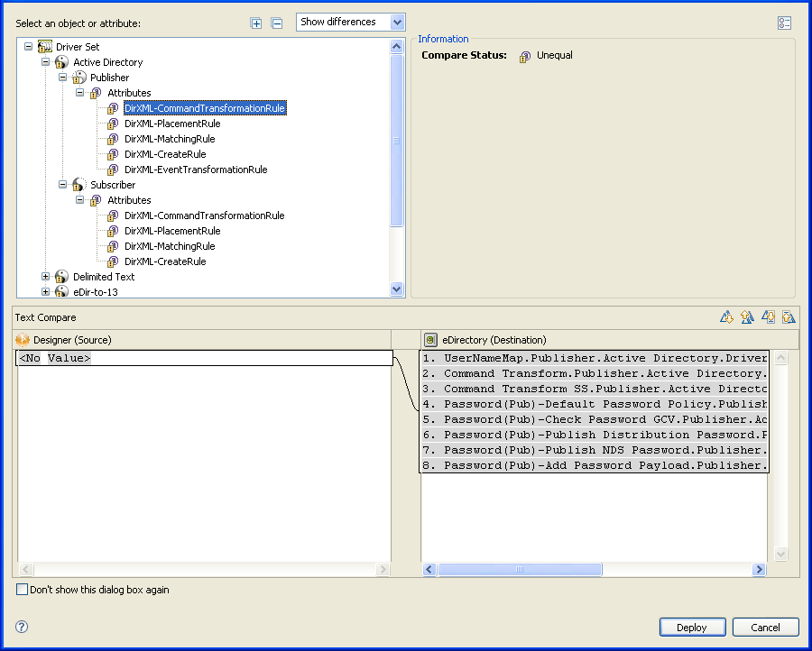Select DirXML-EventTransformationRule attribute
The height and width of the screenshot is (651, 812).
coord(196,170)
